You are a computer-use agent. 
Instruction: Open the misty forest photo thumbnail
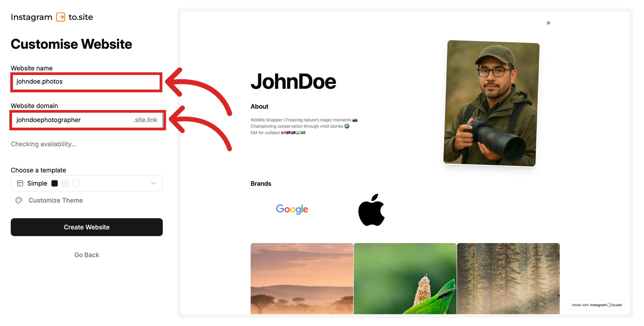tap(508, 279)
